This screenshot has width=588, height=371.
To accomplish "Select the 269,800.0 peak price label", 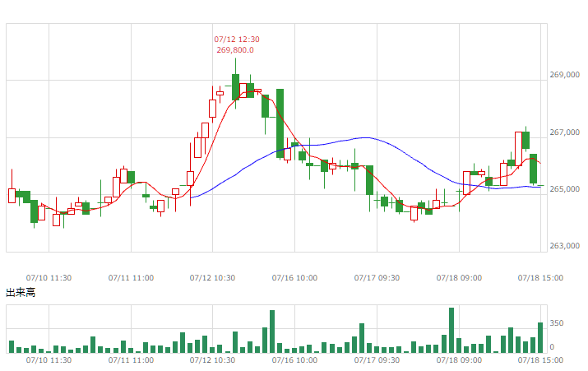I will 235,50.
